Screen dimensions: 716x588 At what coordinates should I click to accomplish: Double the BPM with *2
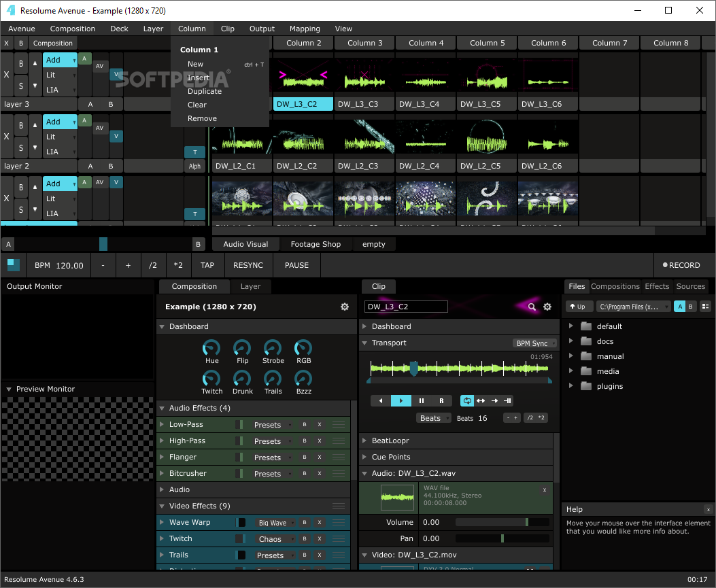[x=178, y=265]
